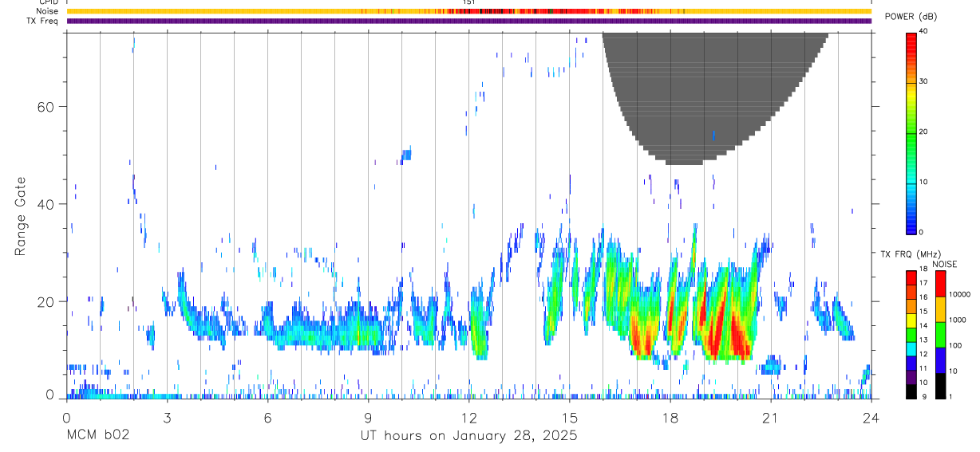Screen dimensions: 980x452
Task: Click the 12 tick on UT hours axis
Action: 468,417
